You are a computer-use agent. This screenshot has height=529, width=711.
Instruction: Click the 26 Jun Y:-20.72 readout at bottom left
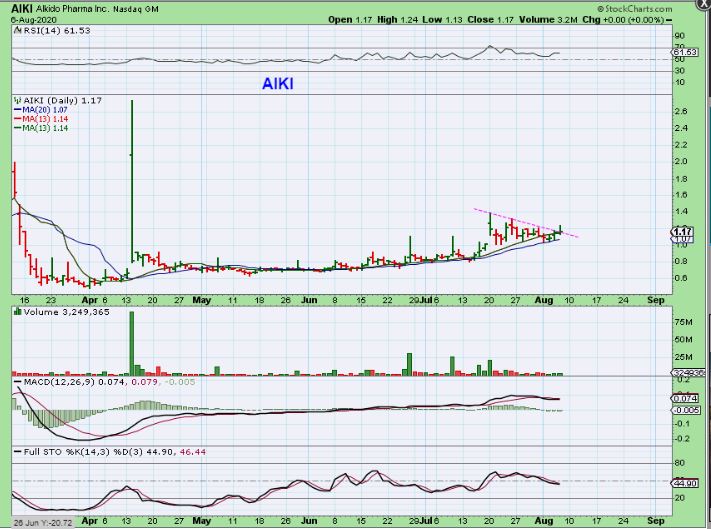pos(42,523)
